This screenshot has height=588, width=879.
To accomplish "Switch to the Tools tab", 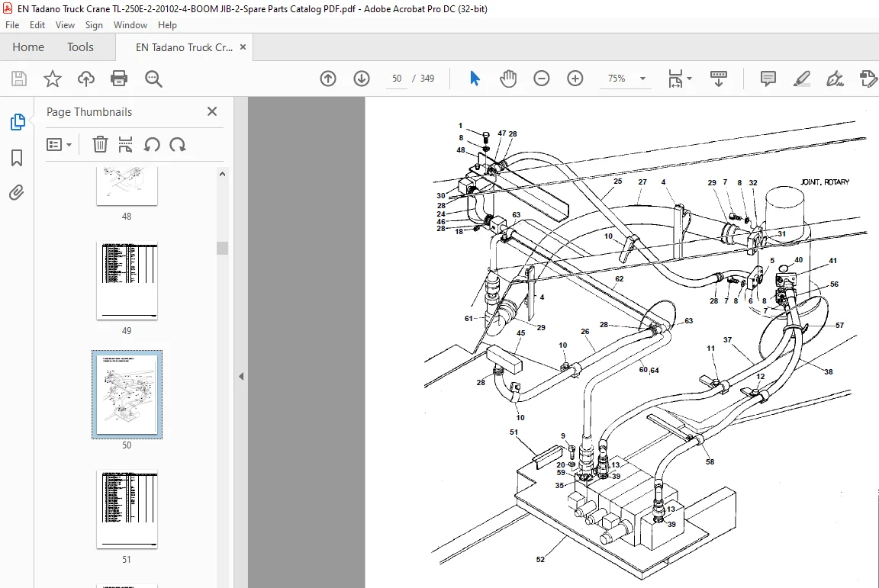I will (x=80, y=47).
